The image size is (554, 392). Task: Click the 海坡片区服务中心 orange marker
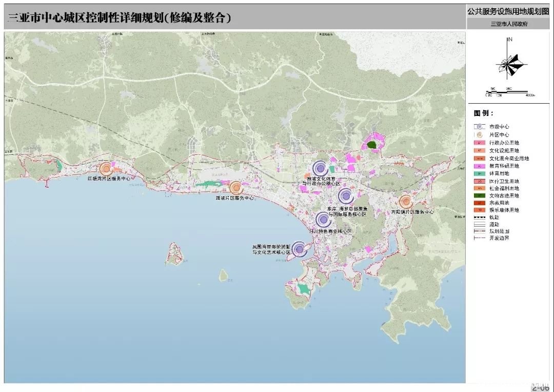click(235, 188)
